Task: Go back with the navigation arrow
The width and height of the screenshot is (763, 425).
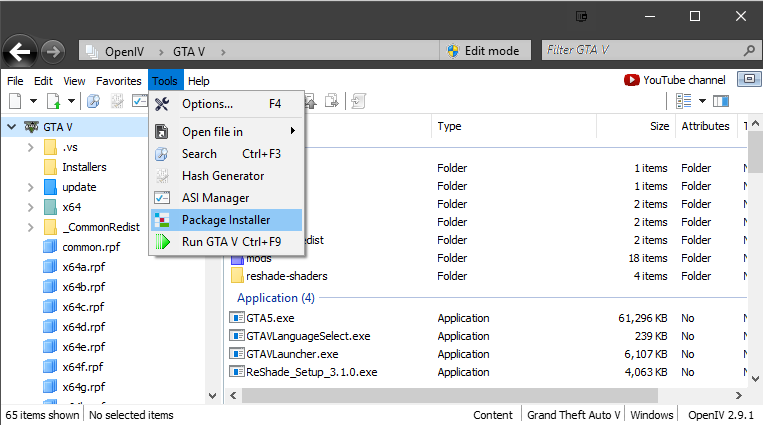Action: coord(20,52)
